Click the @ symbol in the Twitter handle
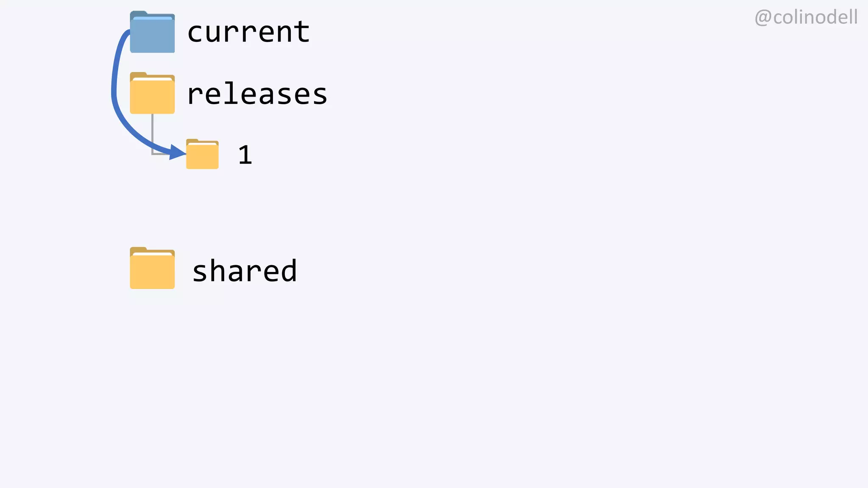The width and height of the screenshot is (868, 488). [x=763, y=18]
